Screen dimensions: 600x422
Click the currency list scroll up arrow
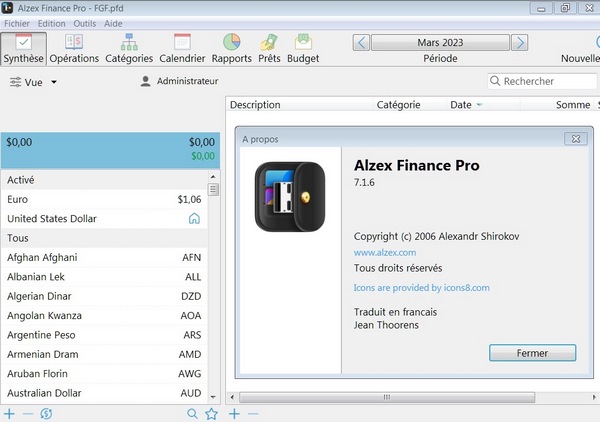(x=213, y=176)
